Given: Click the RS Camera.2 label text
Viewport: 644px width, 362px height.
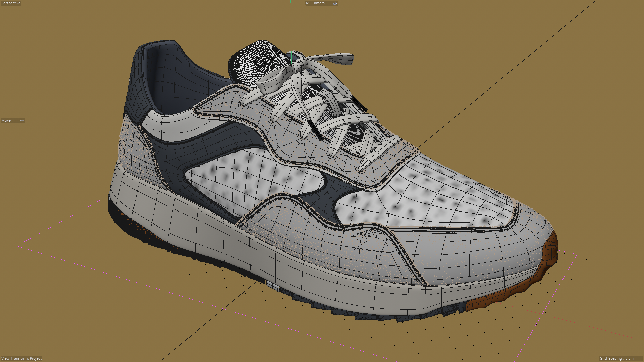Looking at the screenshot, I should tap(316, 3).
